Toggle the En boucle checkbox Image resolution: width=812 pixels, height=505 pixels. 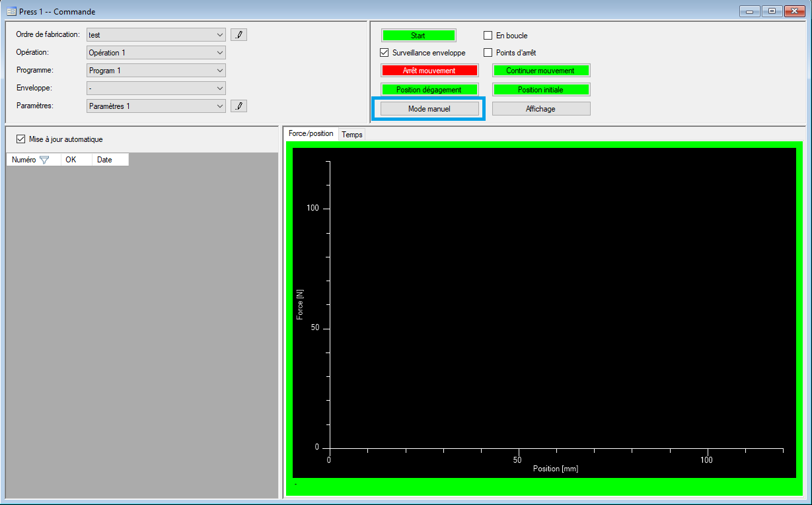point(488,36)
